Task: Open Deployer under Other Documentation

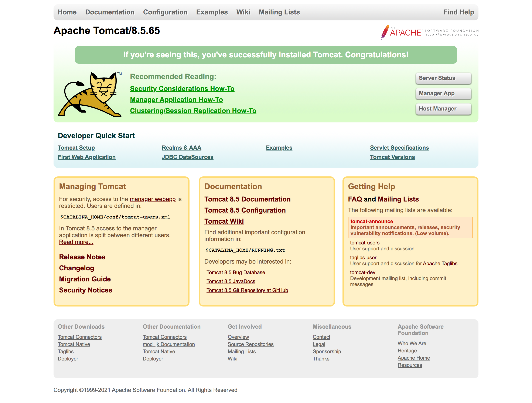Action: (x=153, y=359)
